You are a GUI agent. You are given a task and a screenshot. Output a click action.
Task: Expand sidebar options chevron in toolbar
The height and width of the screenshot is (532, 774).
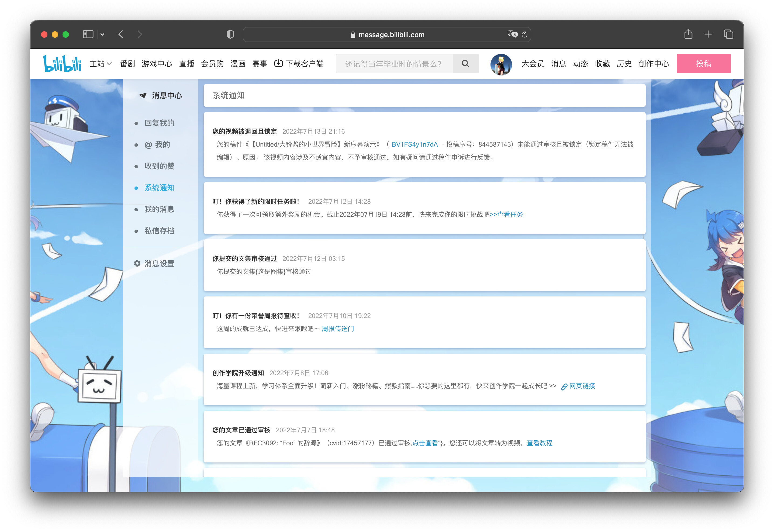pyautogui.click(x=102, y=34)
